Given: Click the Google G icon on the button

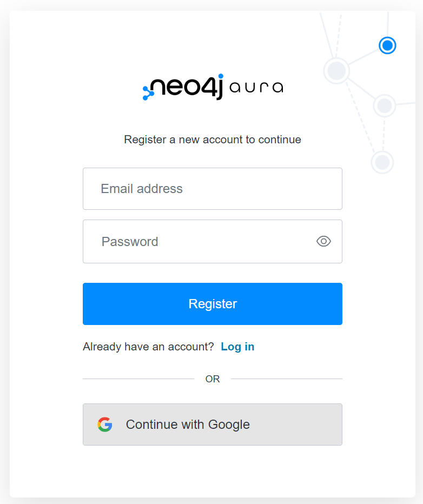Looking at the screenshot, I should click(x=104, y=424).
